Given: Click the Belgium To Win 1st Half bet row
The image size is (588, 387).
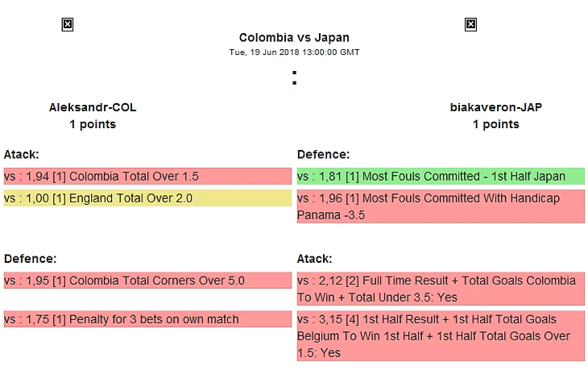Looking at the screenshot, I should 441,336.
